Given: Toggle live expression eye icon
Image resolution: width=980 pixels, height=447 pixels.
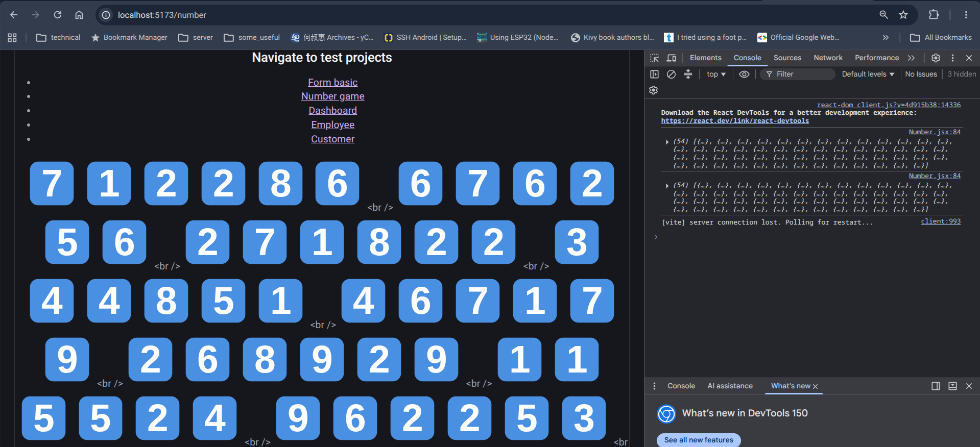Looking at the screenshot, I should 744,74.
